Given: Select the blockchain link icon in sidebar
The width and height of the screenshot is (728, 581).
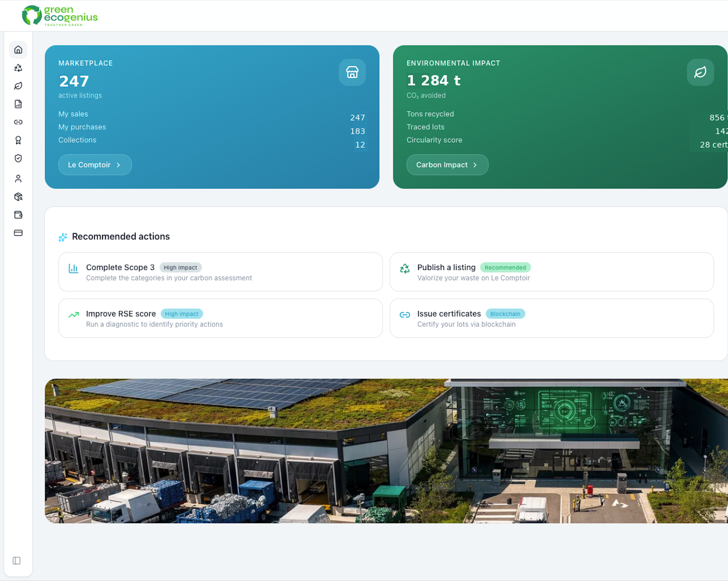Looking at the screenshot, I should pos(18,122).
